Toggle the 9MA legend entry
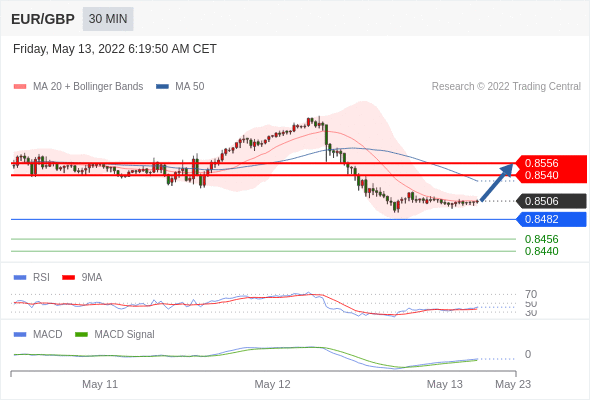 point(82,278)
